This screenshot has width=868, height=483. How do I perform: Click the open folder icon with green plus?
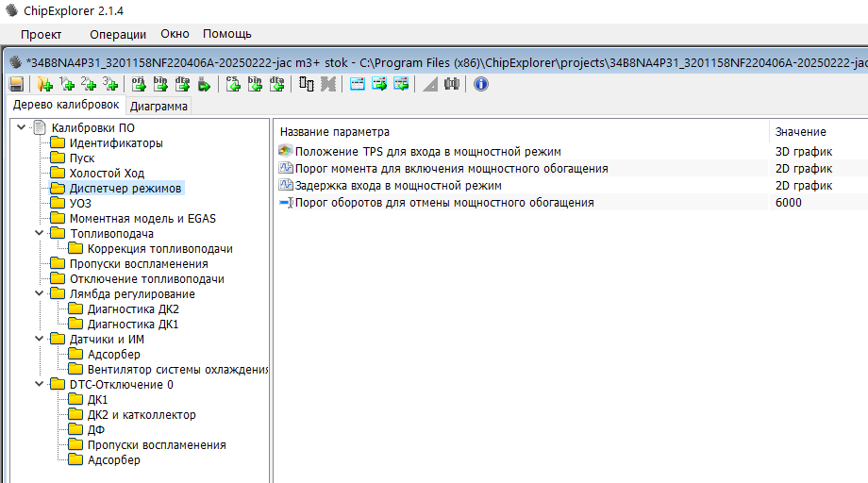(x=43, y=84)
